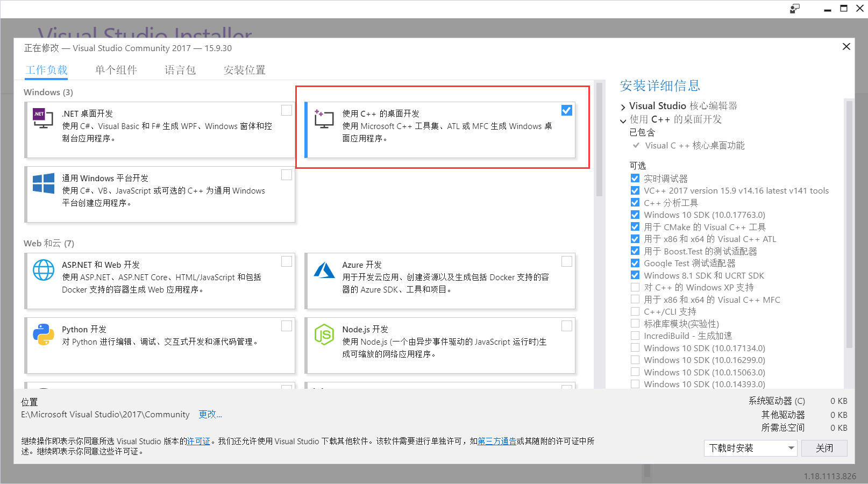The height and width of the screenshot is (484, 868).
Task: Click the Windows logo on Universal Windows Platform card
Action: (44, 183)
